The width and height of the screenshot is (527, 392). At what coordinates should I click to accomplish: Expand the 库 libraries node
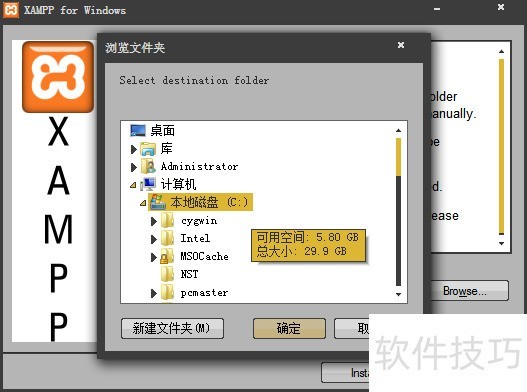pyautogui.click(x=134, y=149)
